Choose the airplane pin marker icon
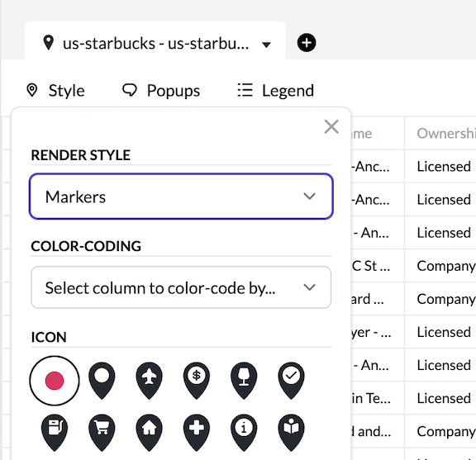The height and width of the screenshot is (460, 476). coord(149,381)
